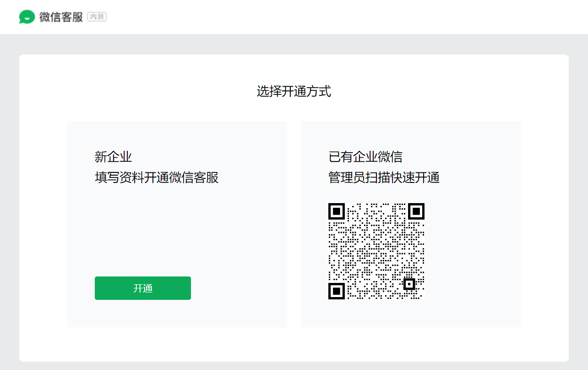588x370 pixels.
Task: Click the 微信客服 header title text
Action: click(x=61, y=17)
